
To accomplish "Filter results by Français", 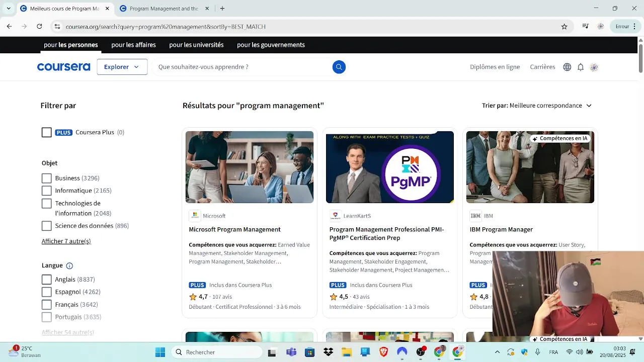I will click(46, 305).
